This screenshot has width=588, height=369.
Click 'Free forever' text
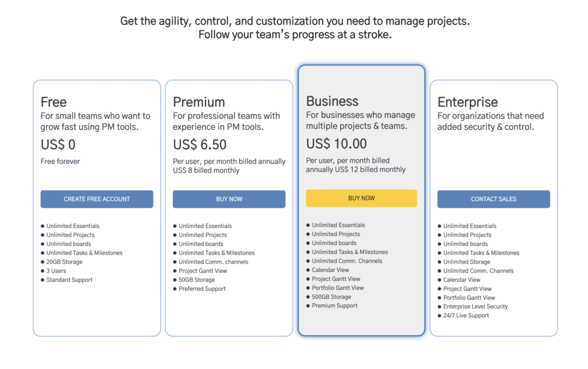point(60,162)
